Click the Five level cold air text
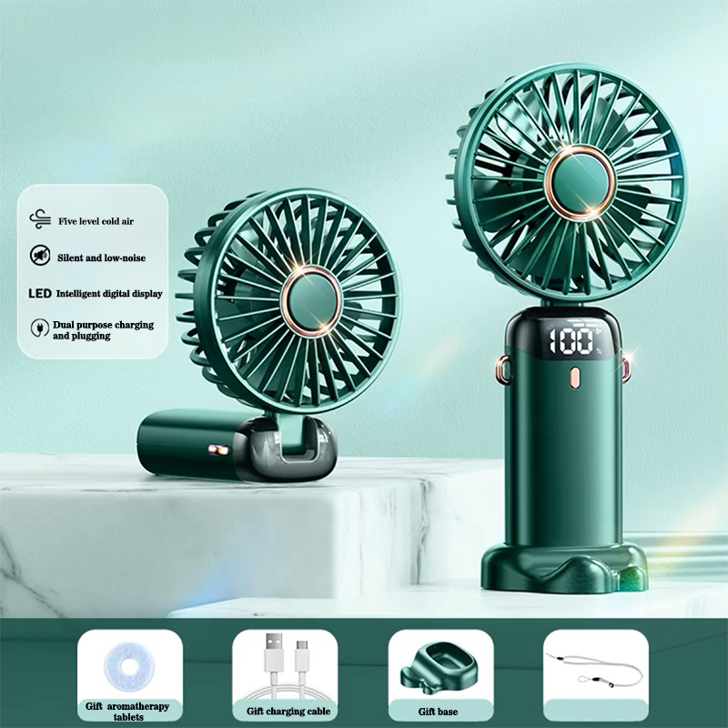Image resolution: width=728 pixels, height=728 pixels. [96, 221]
